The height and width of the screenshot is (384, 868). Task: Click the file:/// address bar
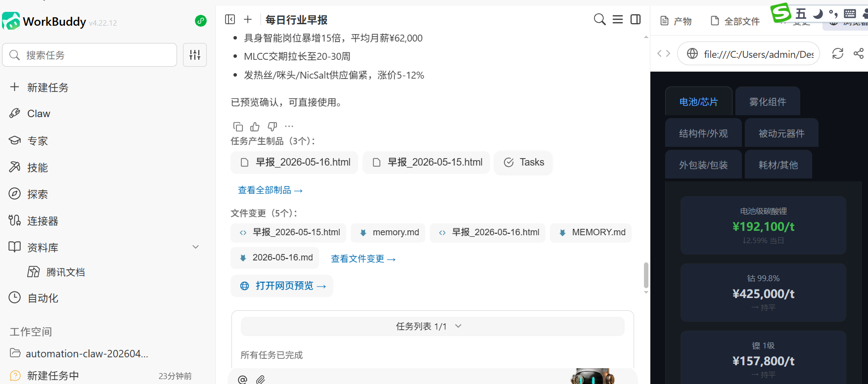pyautogui.click(x=748, y=54)
